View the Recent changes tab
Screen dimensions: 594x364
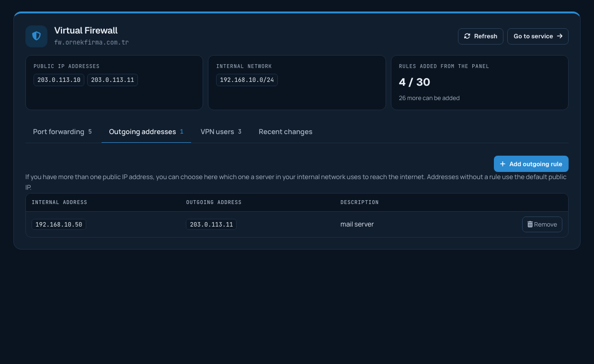286,132
